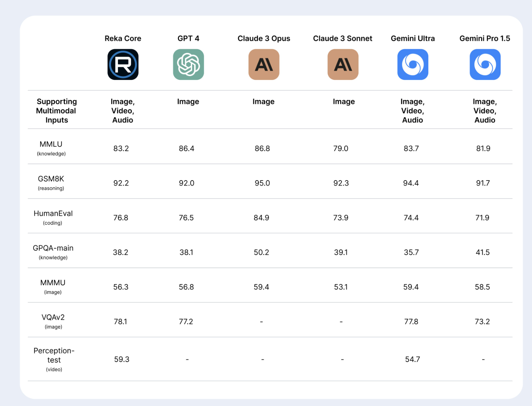Click the MMMU value 56.8

[x=186, y=287]
